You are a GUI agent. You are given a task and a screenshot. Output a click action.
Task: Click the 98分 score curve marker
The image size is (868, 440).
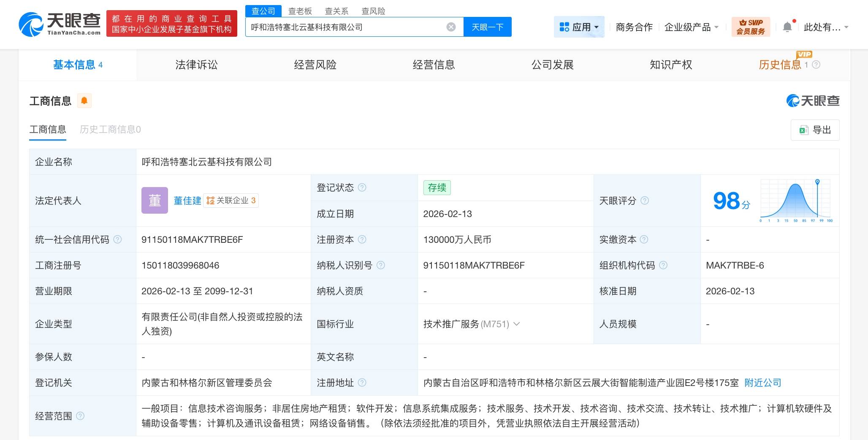[818, 182]
